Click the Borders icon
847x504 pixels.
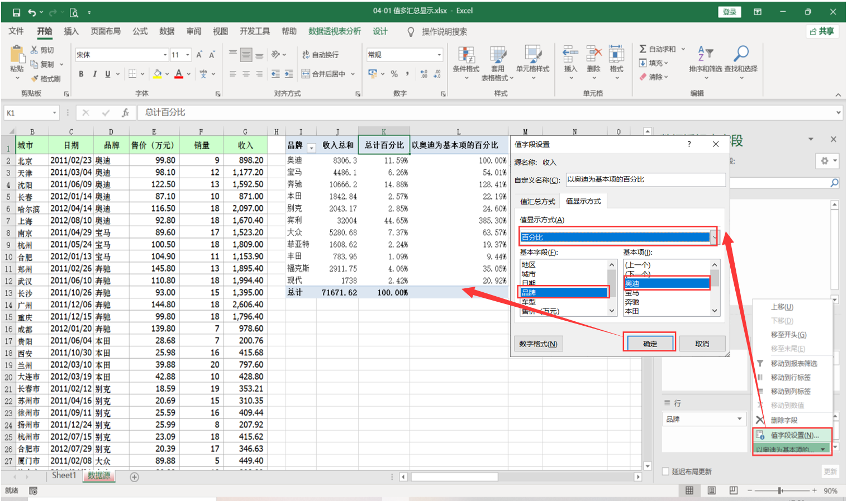(132, 74)
